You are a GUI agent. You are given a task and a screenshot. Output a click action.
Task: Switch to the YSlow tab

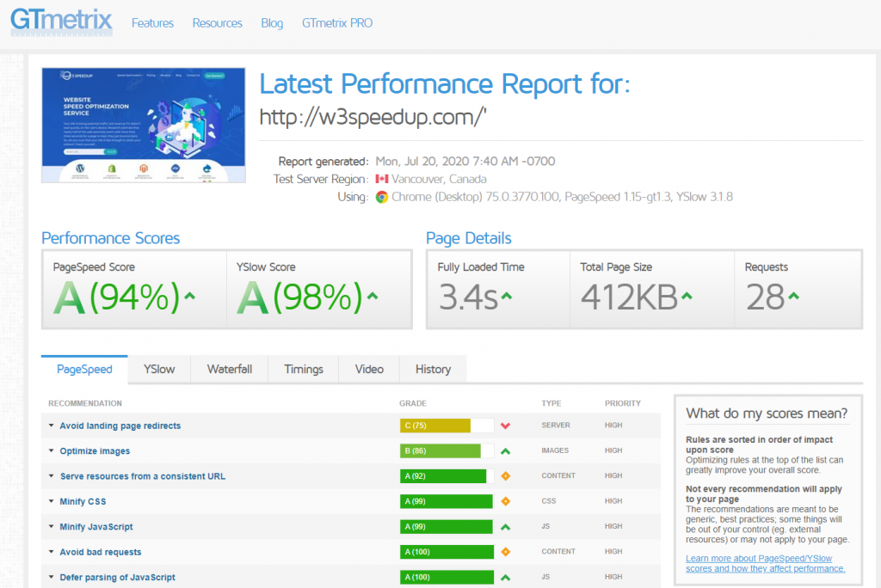(159, 369)
